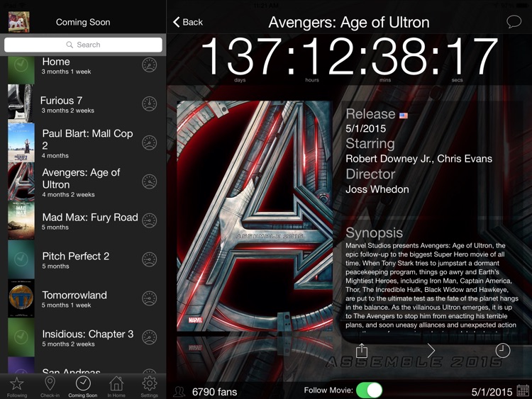Screen dimensions: 532x399
Task: Turn off the Follow Movie switch
Action: pyautogui.click(x=368, y=390)
